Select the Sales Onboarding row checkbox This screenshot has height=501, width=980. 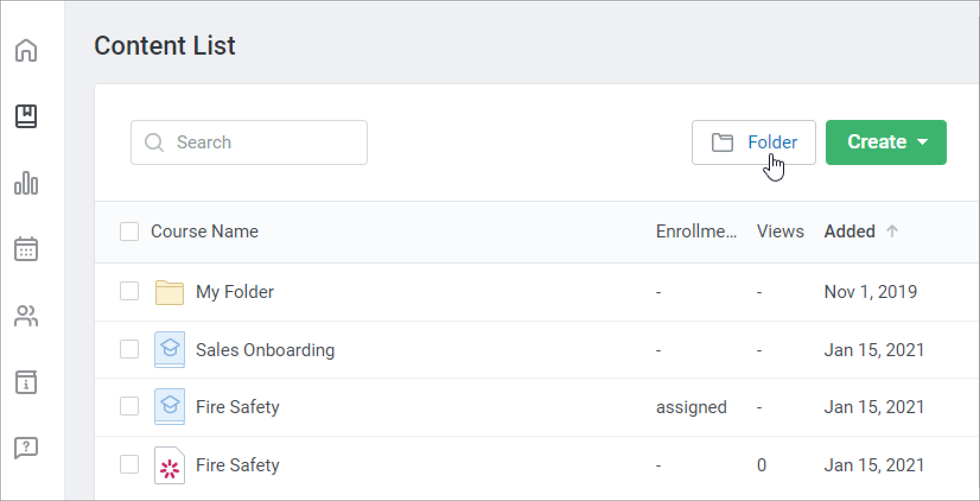(129, 349)
